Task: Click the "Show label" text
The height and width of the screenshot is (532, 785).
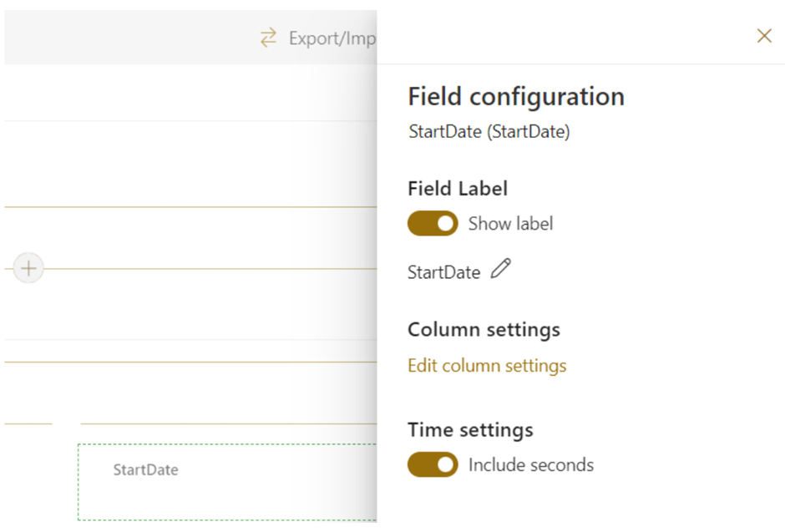Action: click(510, 224)
